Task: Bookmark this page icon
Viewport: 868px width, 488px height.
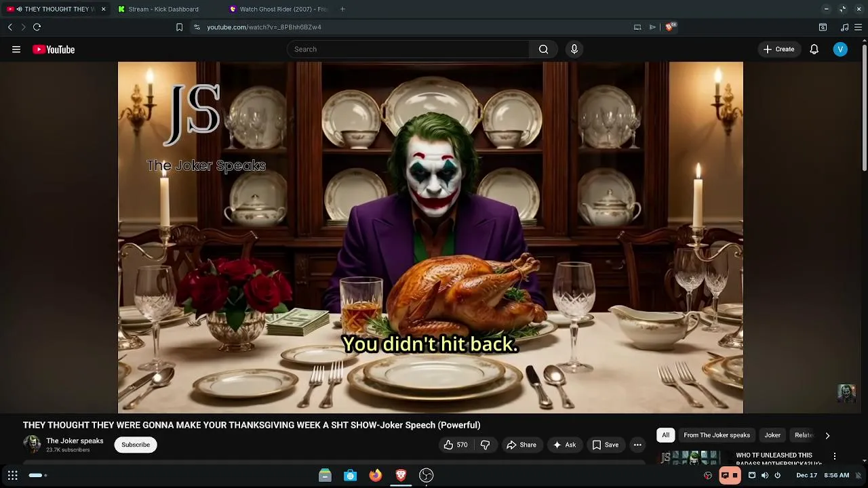Action: click(179, 27)
